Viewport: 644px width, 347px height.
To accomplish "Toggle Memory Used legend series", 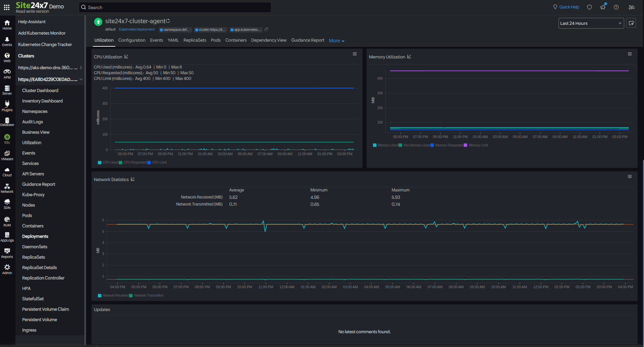I will point(385,145).
